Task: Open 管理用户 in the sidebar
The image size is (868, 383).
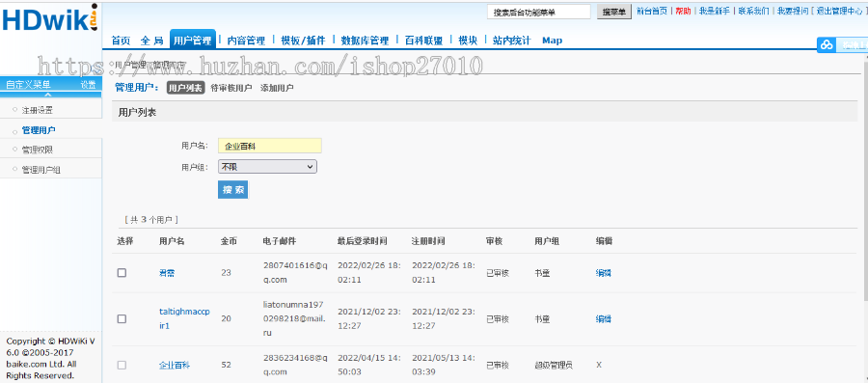Action: point(39,130)
